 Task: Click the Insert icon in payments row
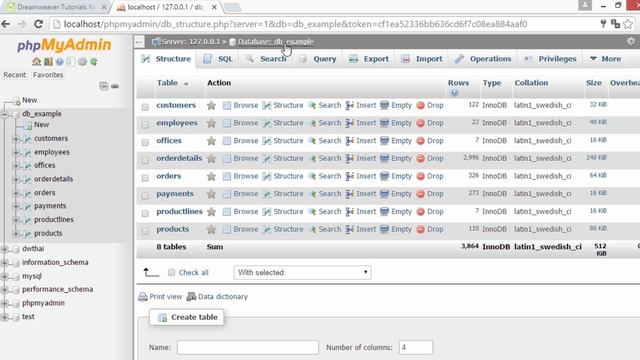(x=349, y=194)
